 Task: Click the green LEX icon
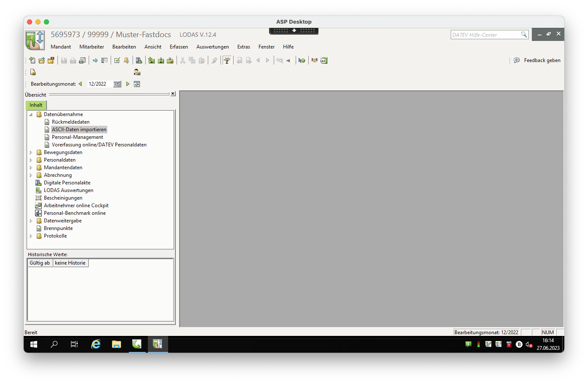click(324, 60)
